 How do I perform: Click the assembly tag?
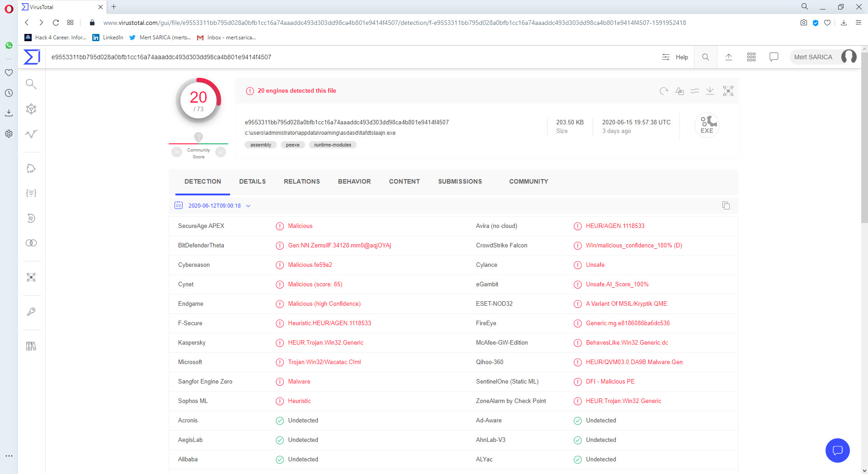coord(261,145)
